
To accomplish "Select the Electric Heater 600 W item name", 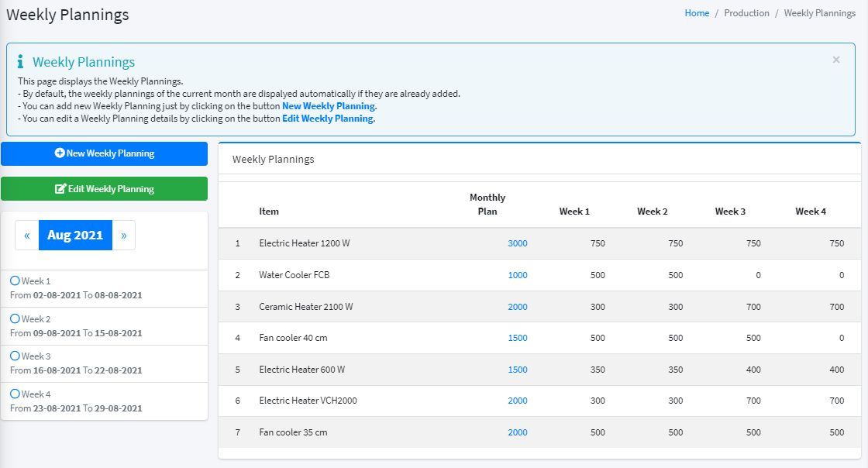I will pyautogui.click(x=301, y=370).
